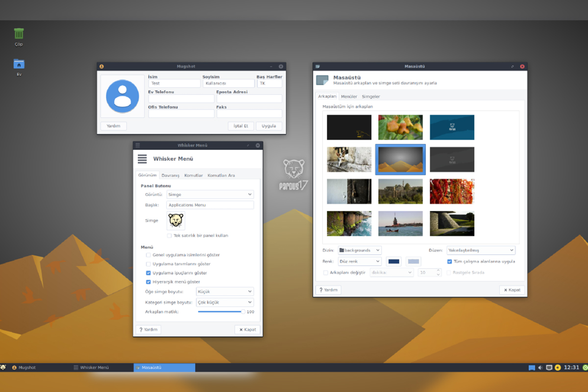Open the 'Öğe simge boyutu' dropdown
Screen dimensions: 588x392
[x=225, y=292]
